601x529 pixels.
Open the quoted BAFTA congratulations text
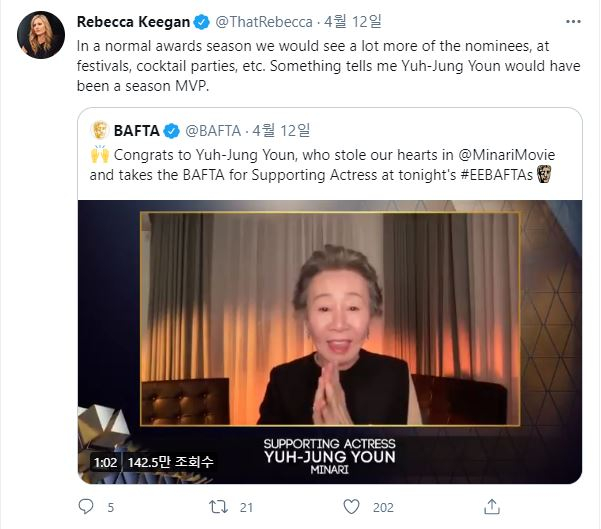click(x=320, y=164)
